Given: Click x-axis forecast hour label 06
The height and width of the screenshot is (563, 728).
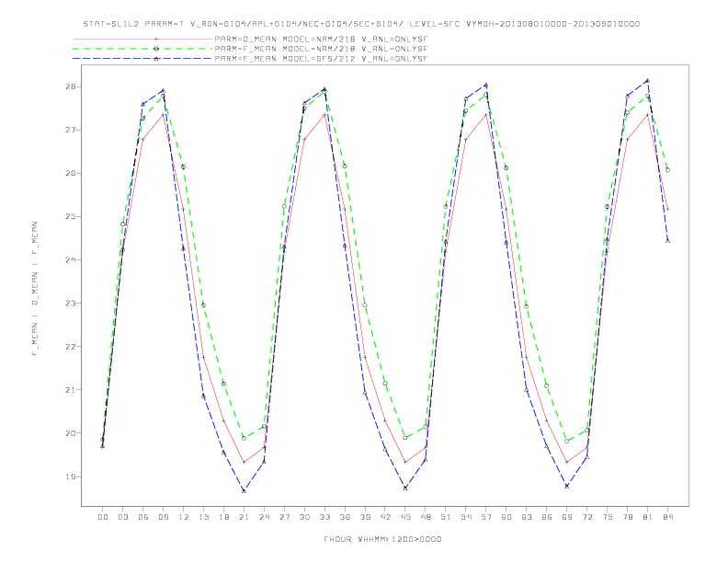Looking at the screenshot, I should click(x=143, y=517).
